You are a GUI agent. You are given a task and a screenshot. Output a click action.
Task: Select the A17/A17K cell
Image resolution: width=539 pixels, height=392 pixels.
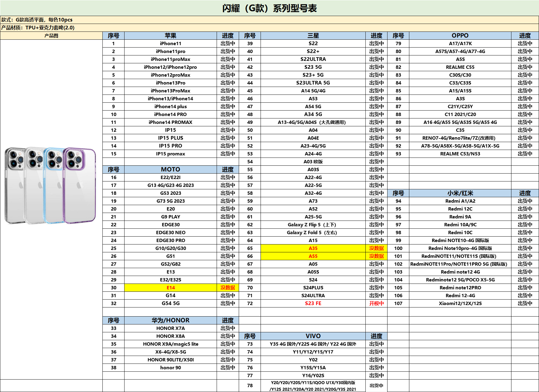pyautogui.click(x=460, y=44)
